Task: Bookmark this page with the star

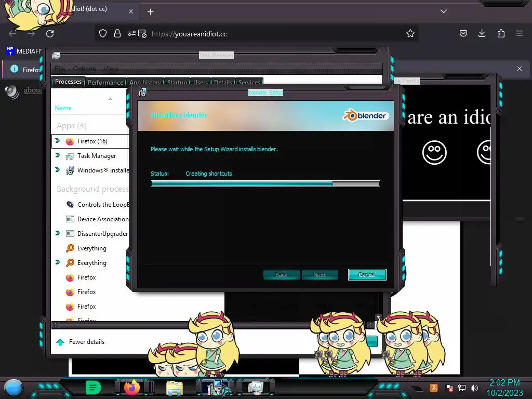Action: [410, 33]
